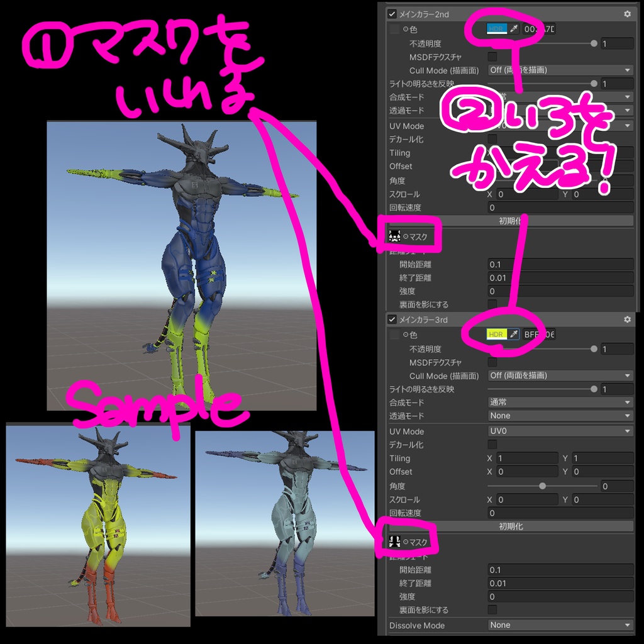Click 強度 field in メインカラー3rd
This screenshot has width=644, height=644.
click(560, 596)
